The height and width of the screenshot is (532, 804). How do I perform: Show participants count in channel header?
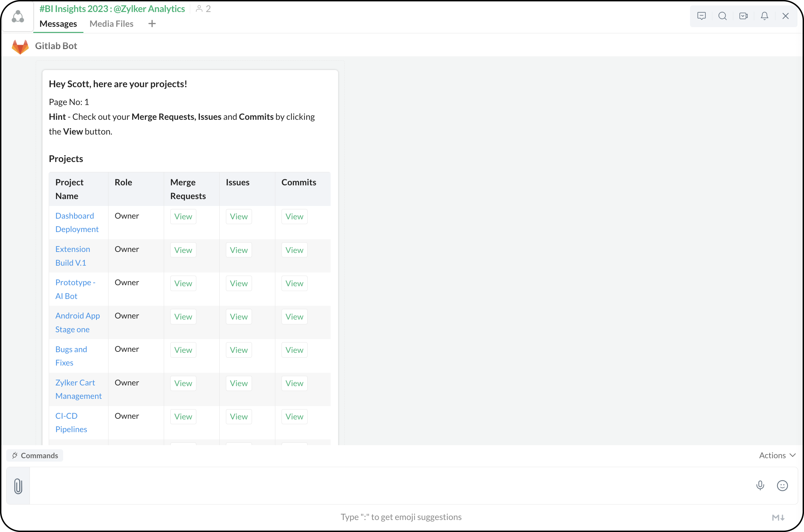[203, 9]
